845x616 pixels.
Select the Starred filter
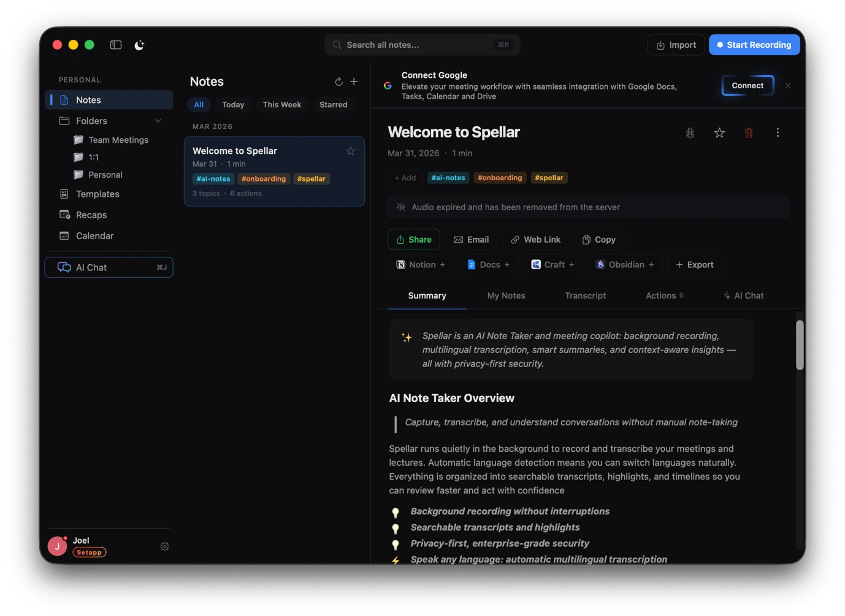[x=333, y=105]
